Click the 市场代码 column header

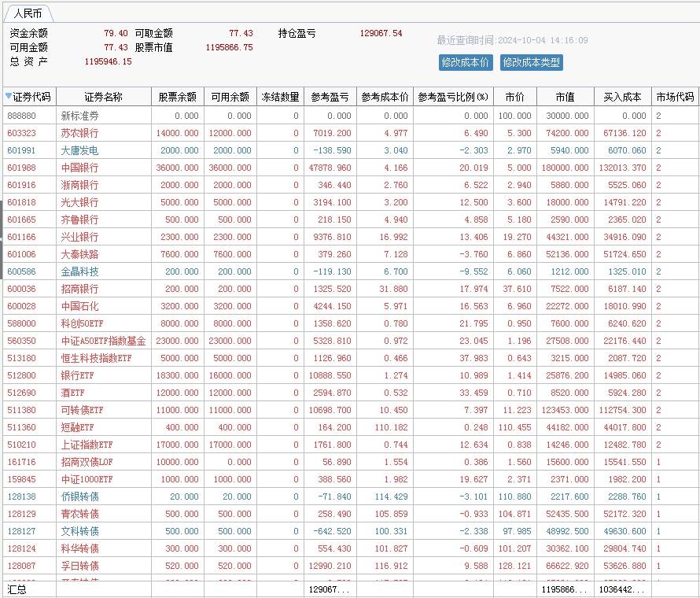point(675,97)
